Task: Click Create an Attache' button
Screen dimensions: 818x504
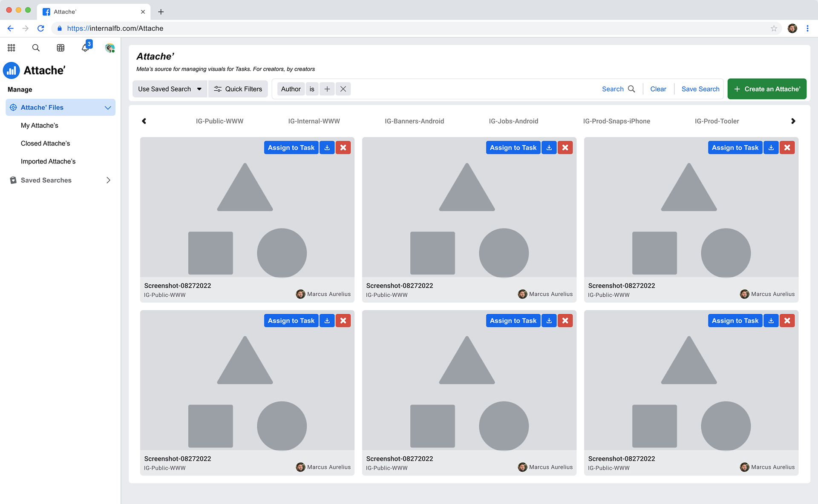Action: coord(766,89)
